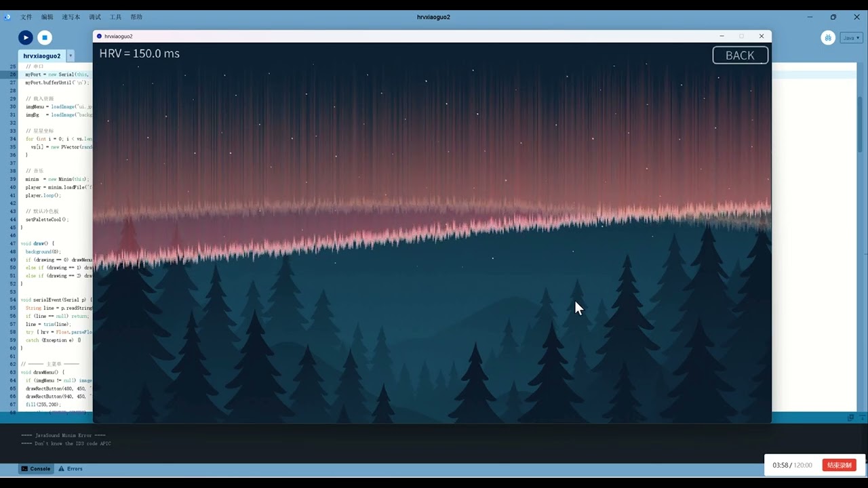Click code line 54 'void serialEvent(Serial p)'
The image size is (868, 488).
[x=56, y=300]
